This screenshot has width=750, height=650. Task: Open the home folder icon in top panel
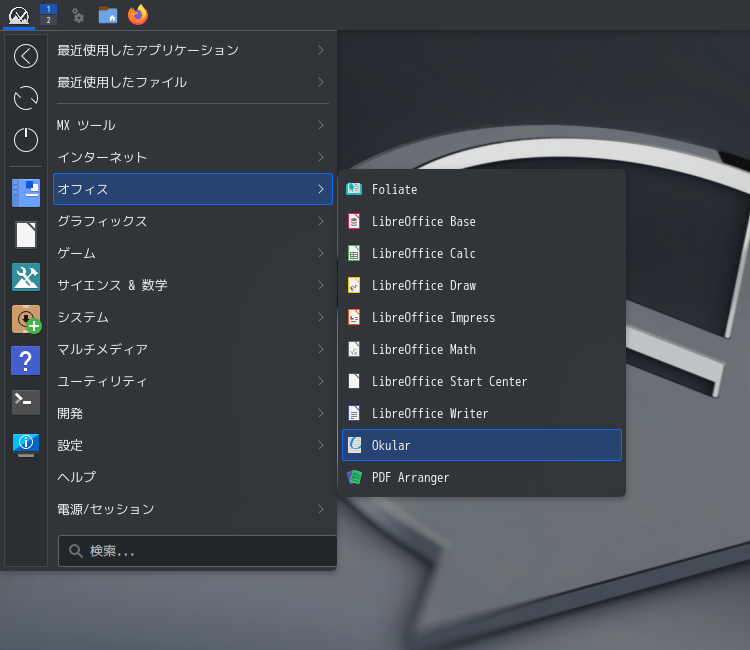point(108,15)
